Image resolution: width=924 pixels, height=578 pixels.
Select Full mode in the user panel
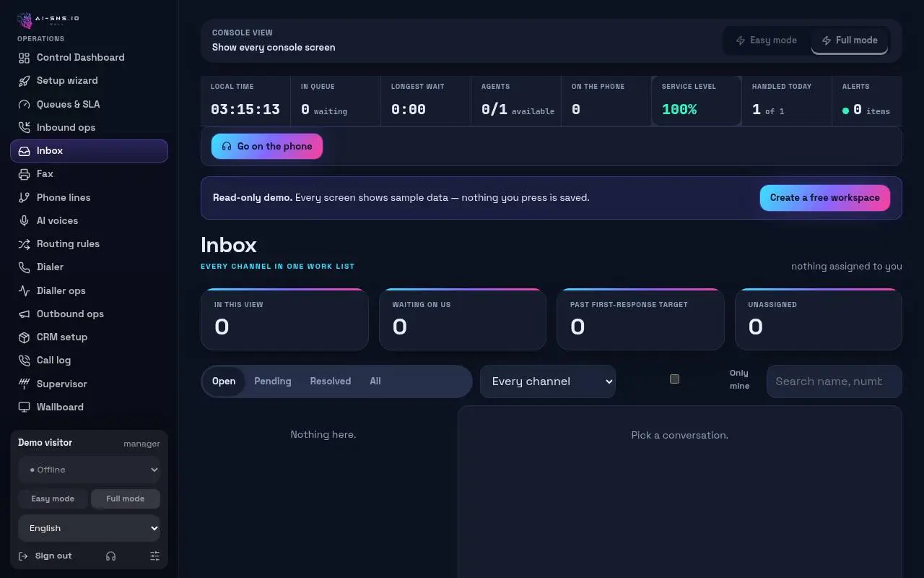(x=126, y=499)
